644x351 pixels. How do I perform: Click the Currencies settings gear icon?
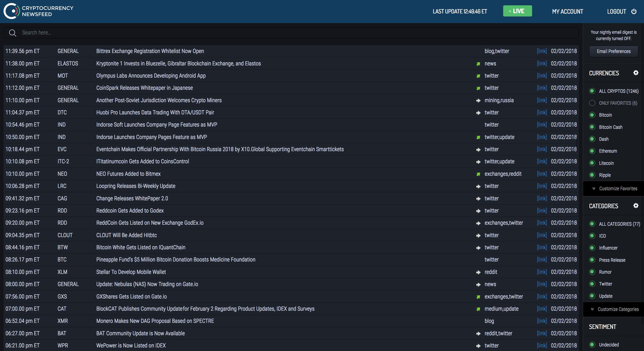pos(636,73)
